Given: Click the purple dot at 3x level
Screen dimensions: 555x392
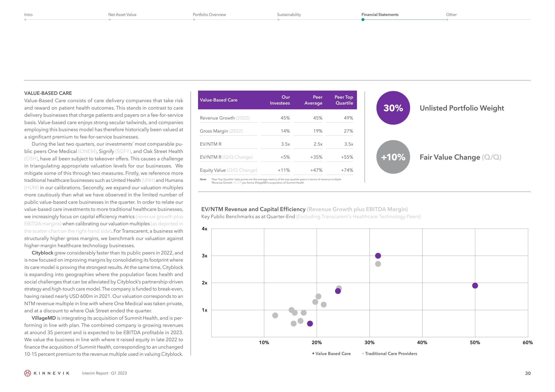Looking at the screenshot, I should click(378, 256).
